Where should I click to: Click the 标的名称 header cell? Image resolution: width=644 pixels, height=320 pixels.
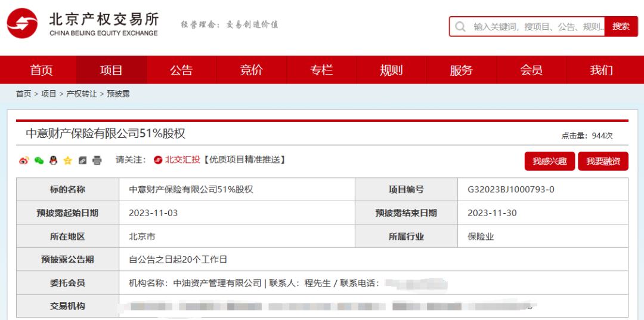coord(68,190)
